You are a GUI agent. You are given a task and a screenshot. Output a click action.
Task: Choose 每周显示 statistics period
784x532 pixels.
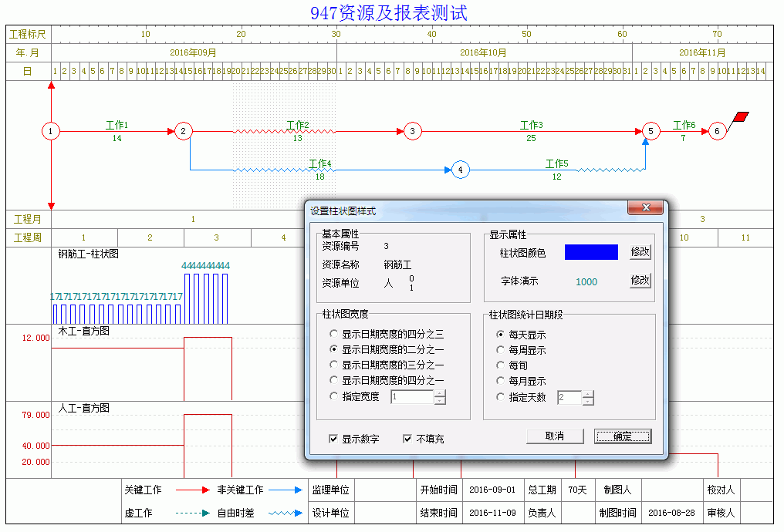coord(502,350)
